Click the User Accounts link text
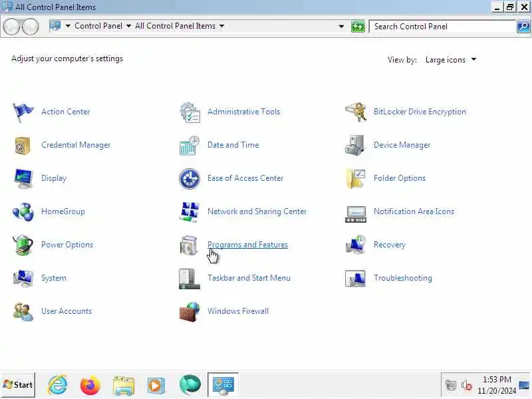The width and height of the screenshot is (532, 399). (x=66, y=311)
